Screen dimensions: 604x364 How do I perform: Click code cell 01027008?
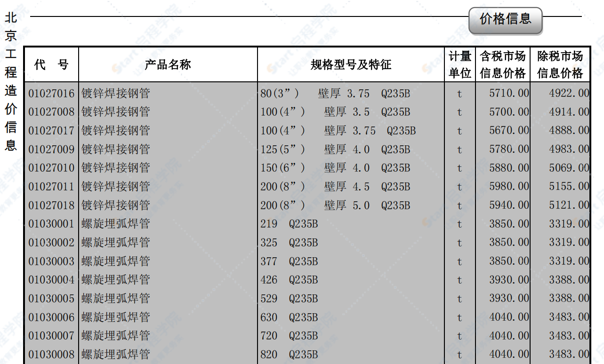[x=51, y=112]
